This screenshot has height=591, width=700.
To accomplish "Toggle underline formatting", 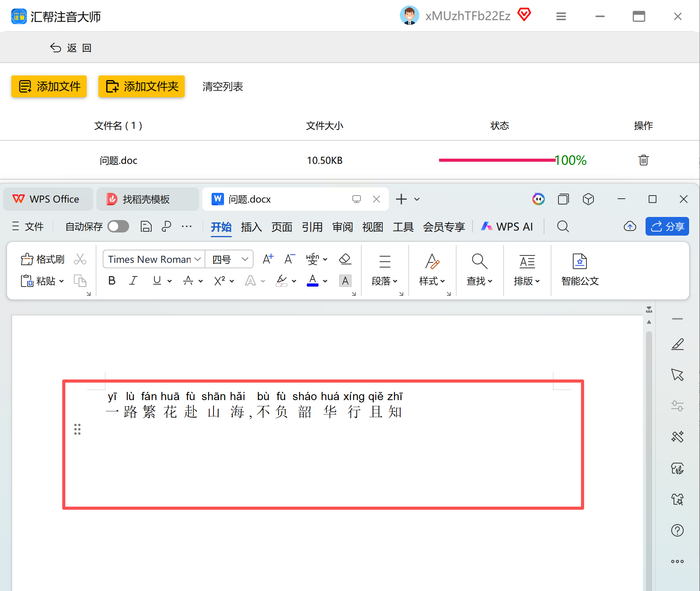I will (157, 281).
